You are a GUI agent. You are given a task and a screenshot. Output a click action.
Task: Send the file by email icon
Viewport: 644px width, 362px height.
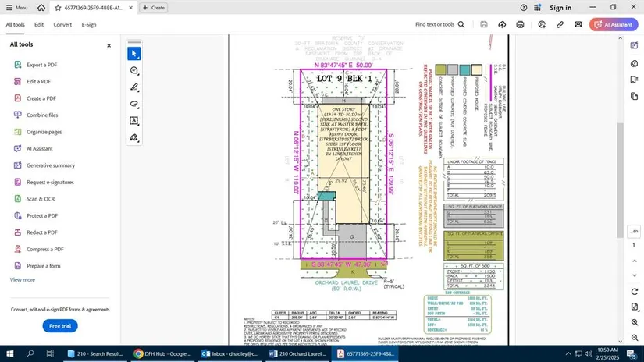578,24
